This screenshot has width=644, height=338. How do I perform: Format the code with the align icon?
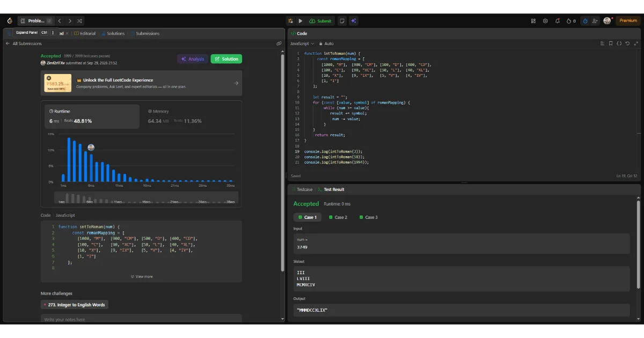click(x=603, y=43)
